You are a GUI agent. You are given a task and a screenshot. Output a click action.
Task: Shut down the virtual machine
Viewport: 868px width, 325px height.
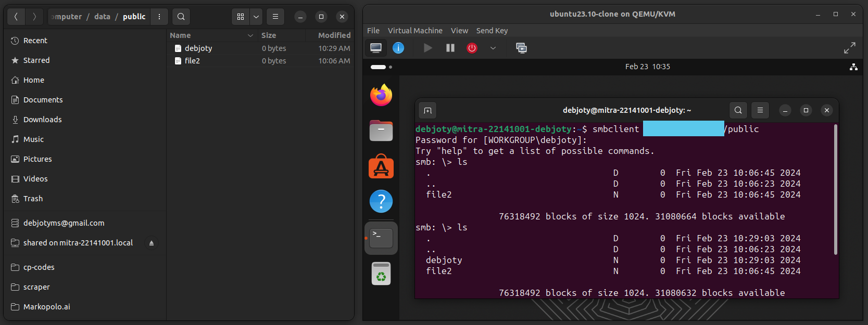[472, 48]
